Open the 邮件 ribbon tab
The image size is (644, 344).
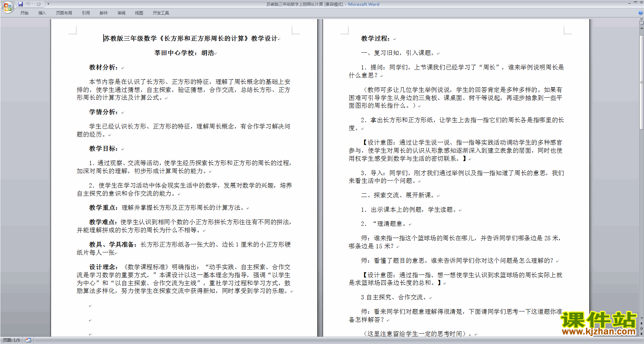(104, 13)
